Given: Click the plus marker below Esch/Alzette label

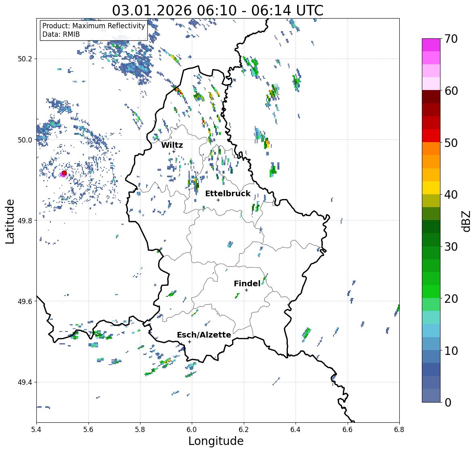Looking at the screenshot, I should [x=189, y=342].
